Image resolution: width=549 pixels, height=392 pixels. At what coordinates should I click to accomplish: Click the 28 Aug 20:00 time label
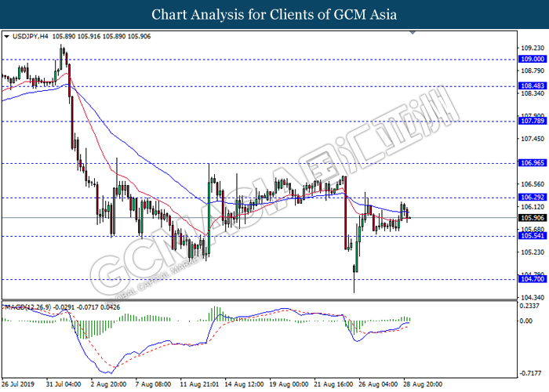(424, 384)
